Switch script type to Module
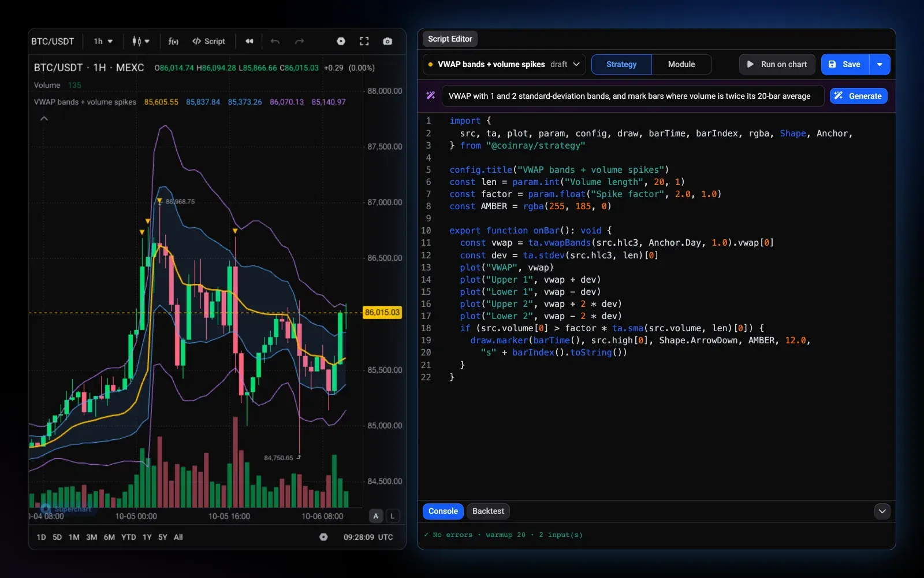The height and width of the screenshot is (578, 924). [681, 64]
